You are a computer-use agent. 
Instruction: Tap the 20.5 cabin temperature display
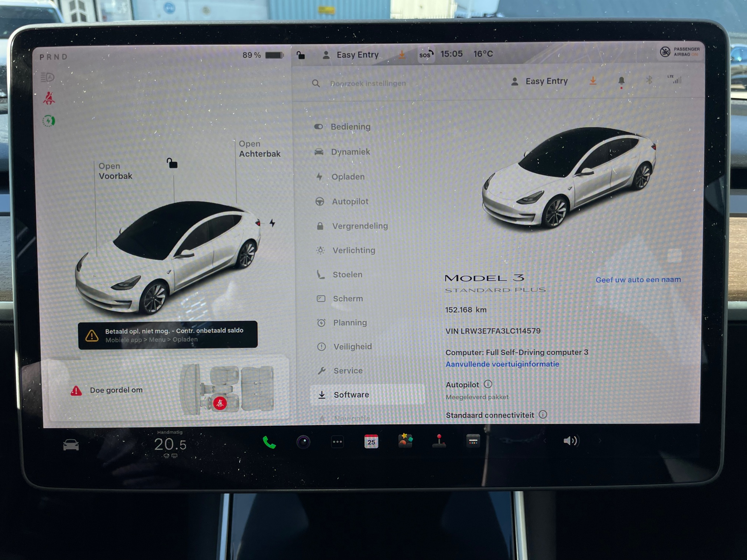[170, 444]
